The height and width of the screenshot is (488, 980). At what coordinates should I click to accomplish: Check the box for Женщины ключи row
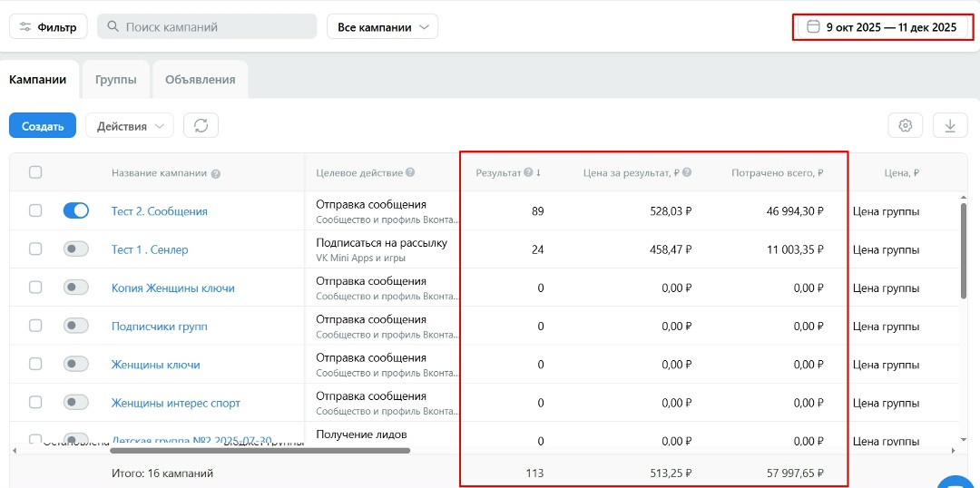(35, 364)
